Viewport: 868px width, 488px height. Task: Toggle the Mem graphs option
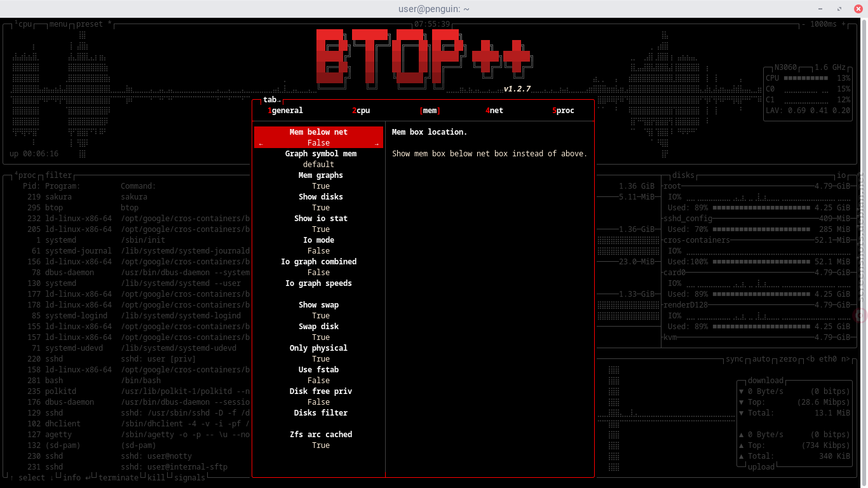[321, 180]
